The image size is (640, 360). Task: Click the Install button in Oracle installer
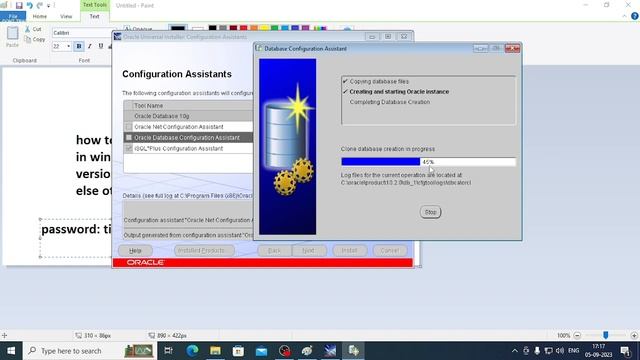pyautogui.click(x=349, y=251)
